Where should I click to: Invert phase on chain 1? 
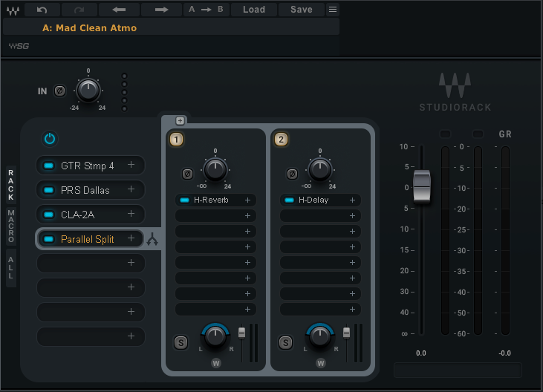click(187, 174)
